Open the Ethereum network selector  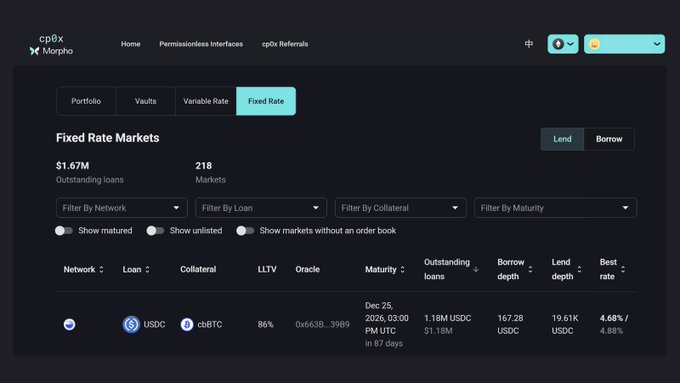click(x=562, y=44)
